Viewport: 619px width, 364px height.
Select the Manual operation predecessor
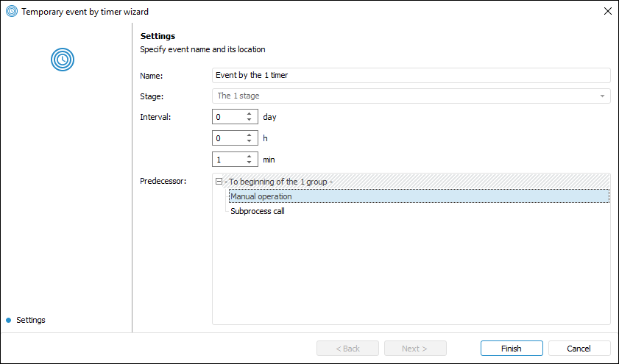click(x=261, y=196)
